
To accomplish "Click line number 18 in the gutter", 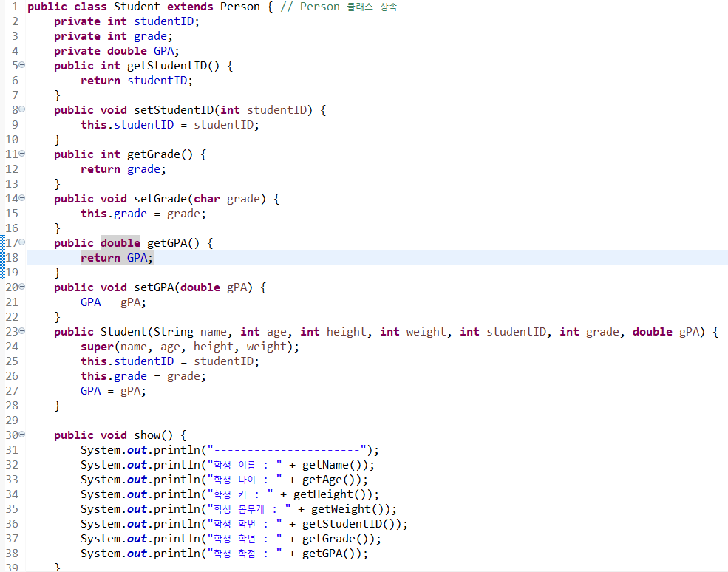I will click(12, 257).
